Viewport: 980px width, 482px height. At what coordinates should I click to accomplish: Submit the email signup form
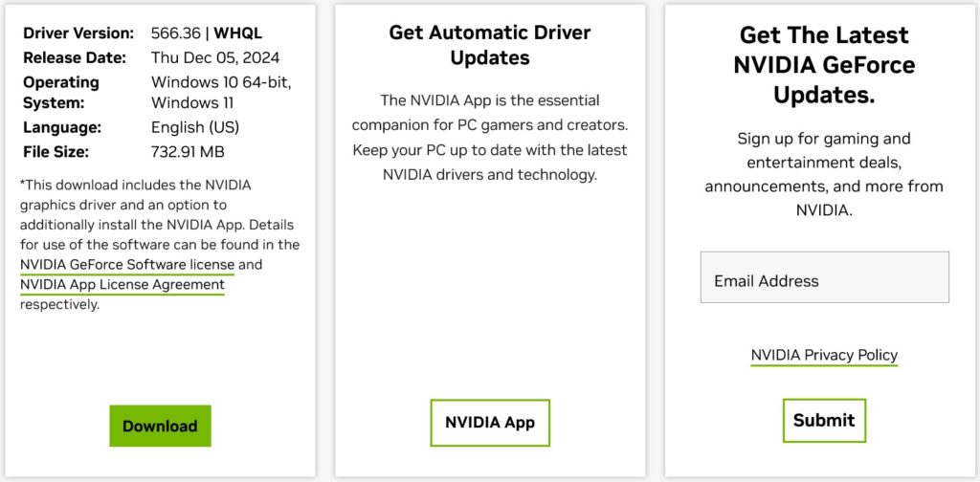[824, 421]
